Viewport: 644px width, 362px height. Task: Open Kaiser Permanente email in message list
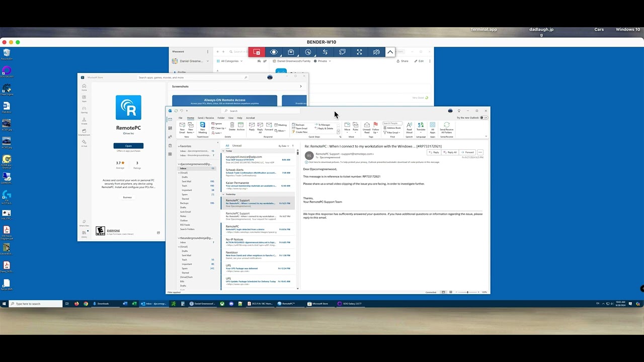coord(258,186)
